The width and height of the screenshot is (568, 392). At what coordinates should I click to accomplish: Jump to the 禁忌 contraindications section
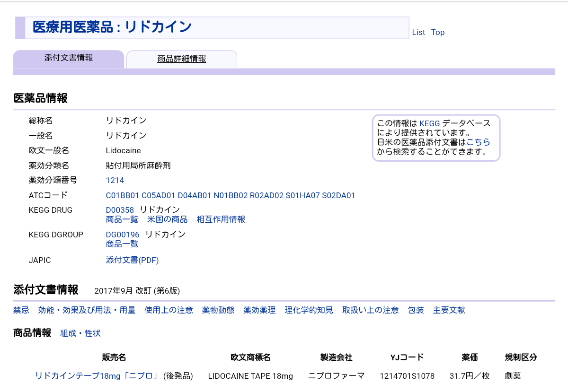click(x=21, y=310)
